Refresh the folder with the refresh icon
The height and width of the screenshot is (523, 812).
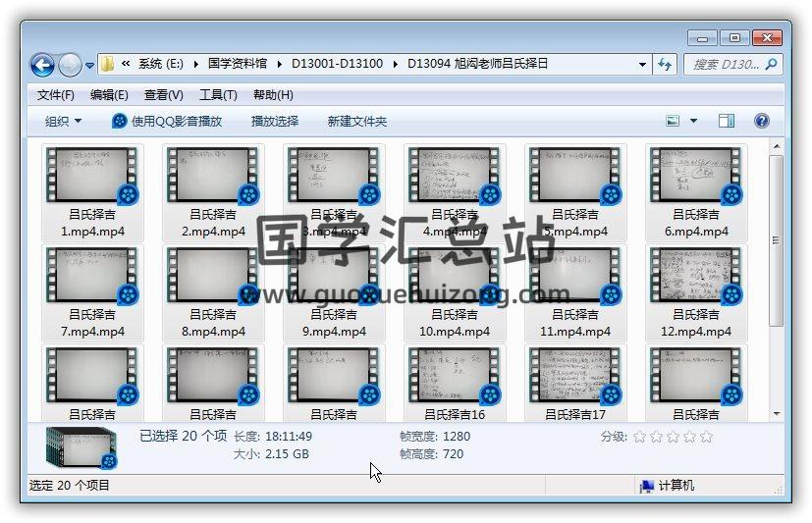point(665,65)
